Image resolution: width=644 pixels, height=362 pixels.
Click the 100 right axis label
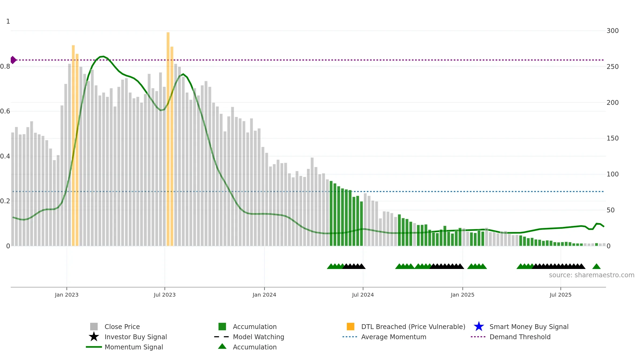tap(613, 174)
